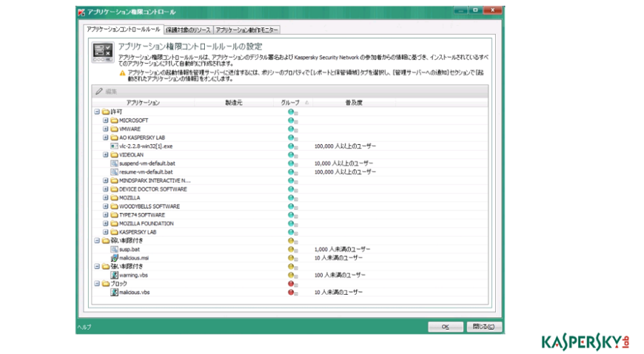Open the 保護対象のリソース tab
The height and width of the screenshot is (354, 644).
coord(188,30)
